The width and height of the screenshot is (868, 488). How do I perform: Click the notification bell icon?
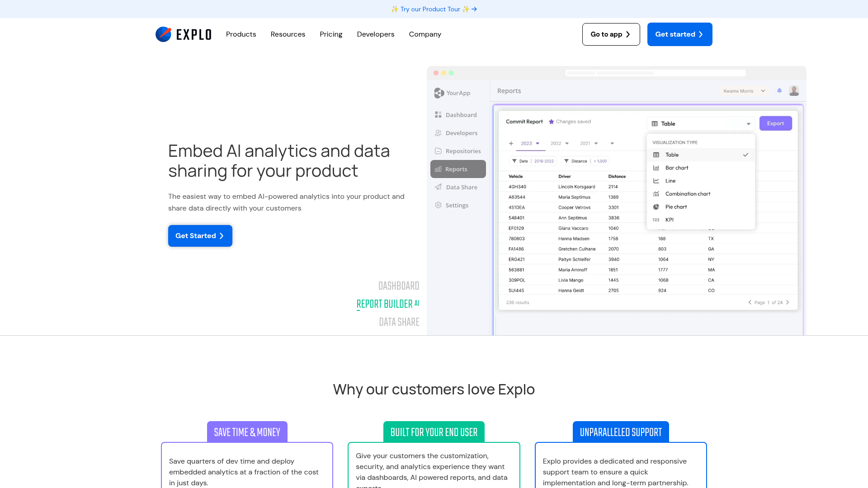(779, 91)
